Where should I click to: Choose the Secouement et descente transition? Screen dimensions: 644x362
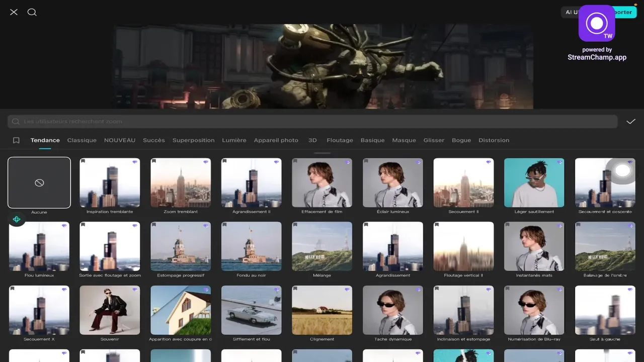(605, 183)
